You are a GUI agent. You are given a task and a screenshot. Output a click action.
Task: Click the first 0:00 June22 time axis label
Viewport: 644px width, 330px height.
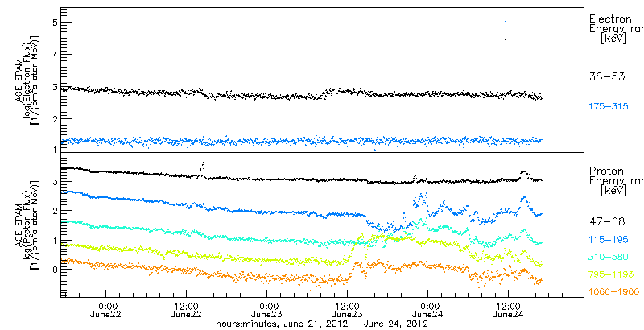(106, 310)
